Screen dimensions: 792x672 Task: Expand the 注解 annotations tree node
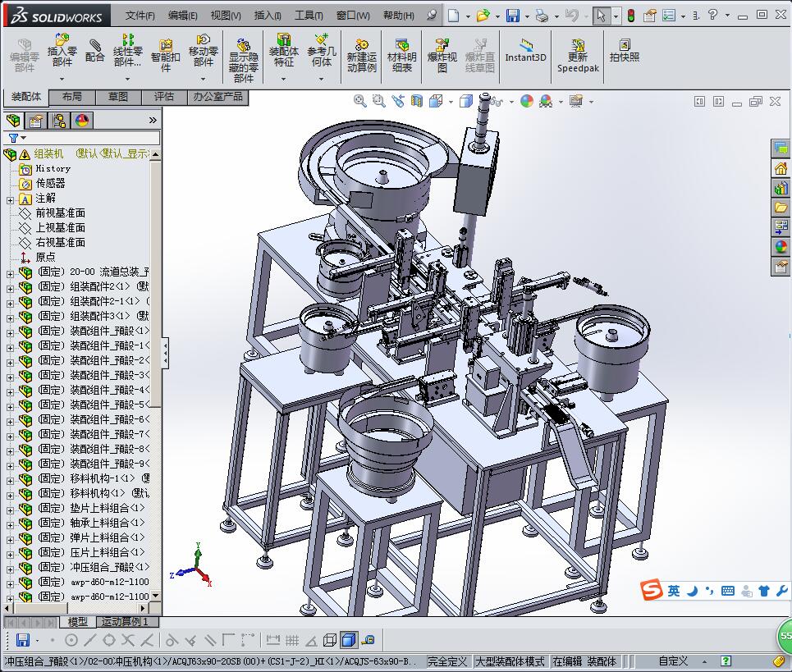coord(10,199)
